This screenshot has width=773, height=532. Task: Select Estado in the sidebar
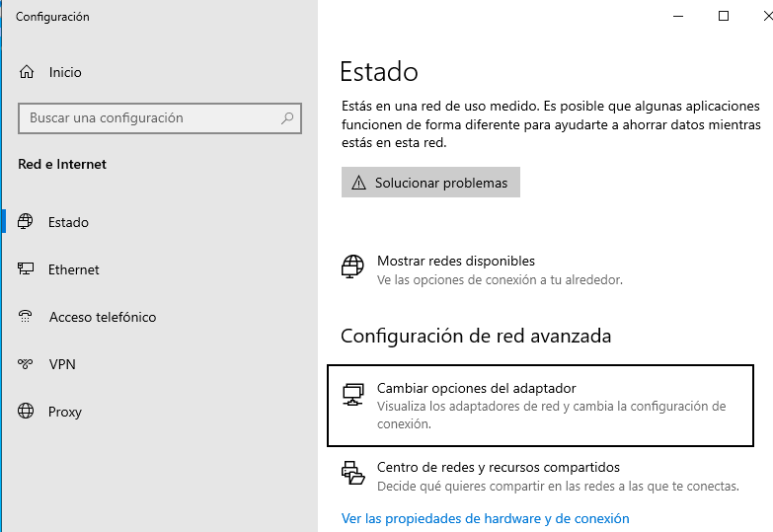(x=68, y=222)
